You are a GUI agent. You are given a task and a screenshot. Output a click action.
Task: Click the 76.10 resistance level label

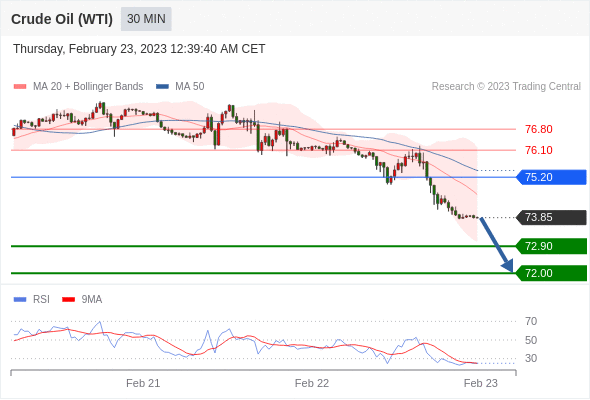pos(539,150)
